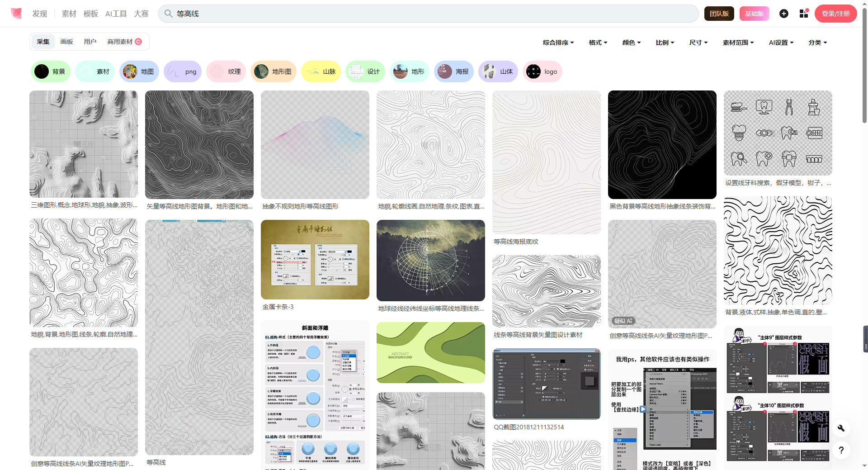Expand the 综合排序 sort dropdown

click(558, 43)
